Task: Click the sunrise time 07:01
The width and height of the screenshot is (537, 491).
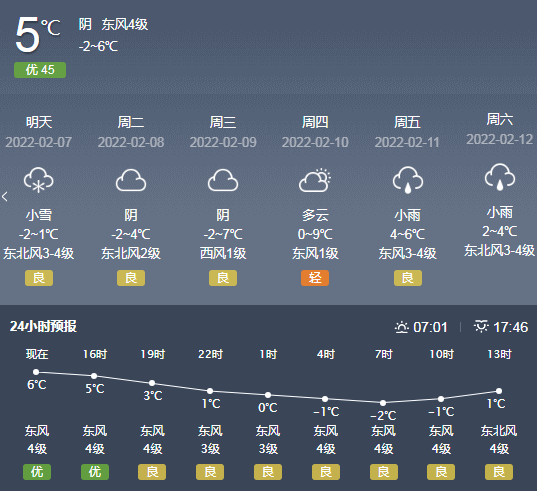Action: 430,327
